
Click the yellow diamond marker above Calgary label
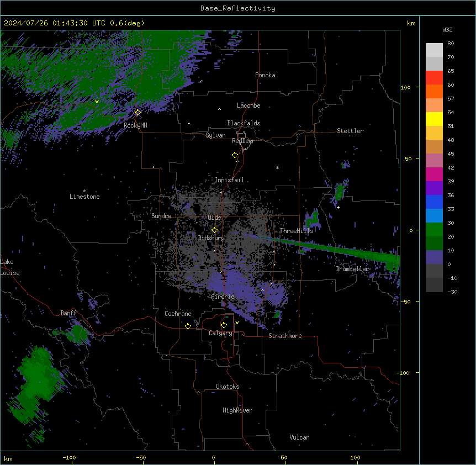click(224, 325)
